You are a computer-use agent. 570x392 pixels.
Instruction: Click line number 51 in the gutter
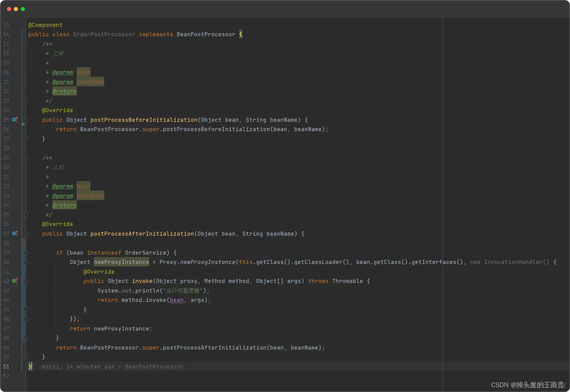click(6, 367)
